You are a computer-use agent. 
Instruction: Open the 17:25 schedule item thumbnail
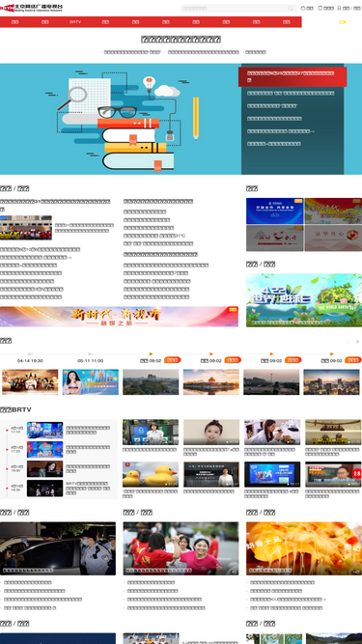pyautogui.click(x=44, y=449)
